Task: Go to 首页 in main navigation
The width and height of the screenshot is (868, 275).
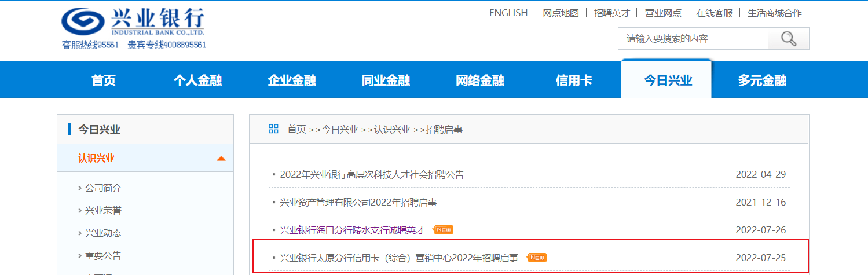Action: click(x=104, y=80)
